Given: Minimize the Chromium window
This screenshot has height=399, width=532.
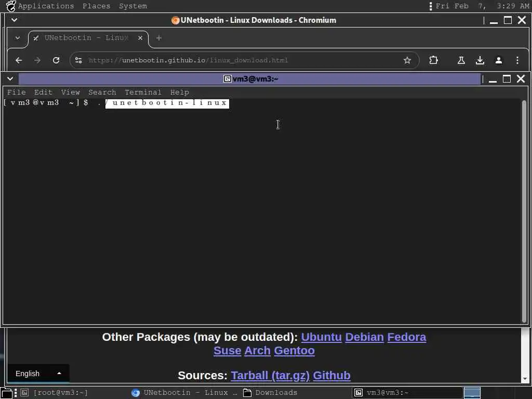Looking at the screenshot, I should tap(494, 21).
